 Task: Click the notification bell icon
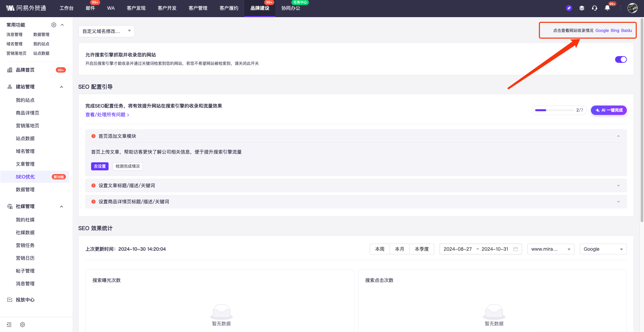click(x=607, y=8)
